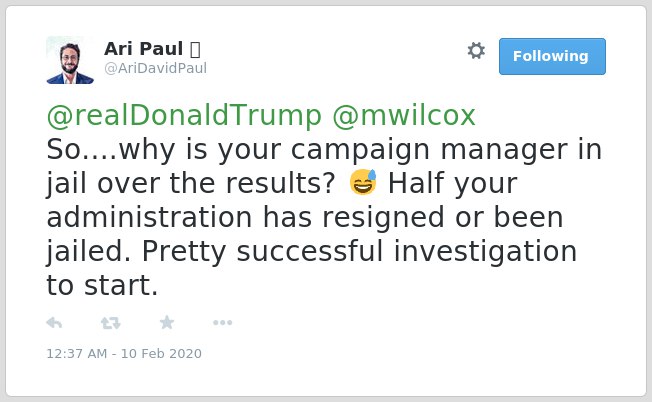Image resolution: width=652 pixels, height=402 pixels.
Task: Open Ari Paul's profile picture
Action: (x=70, y=60)
